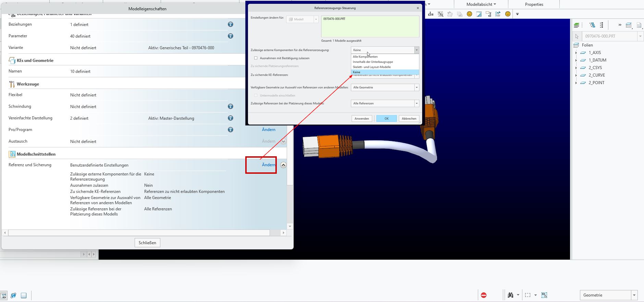Select 'Innerhalb der Unterbaugruppe' in the dropdown list
The height and width of the screenshot is (302, 644).
pyautogui.click(x=385, y=62)
